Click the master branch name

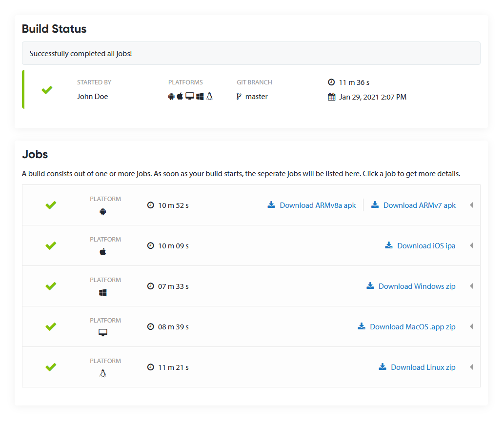pos(257,97)
